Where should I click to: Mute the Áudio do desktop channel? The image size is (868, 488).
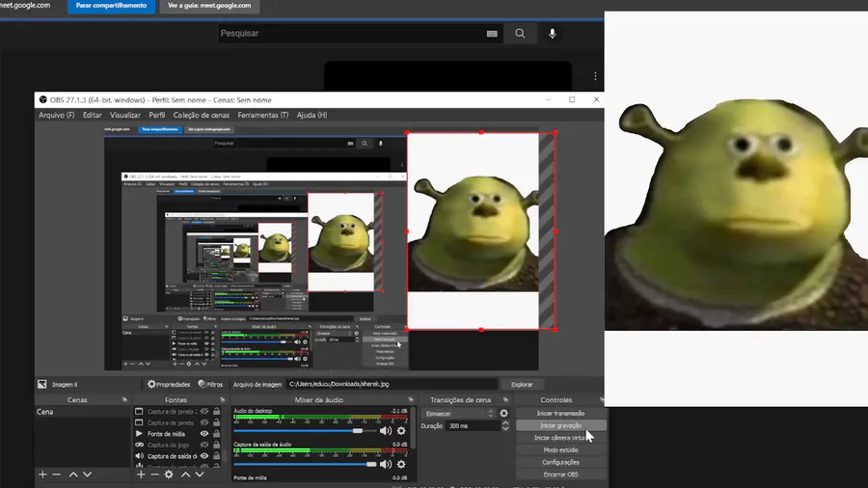[x=385, y=430]
